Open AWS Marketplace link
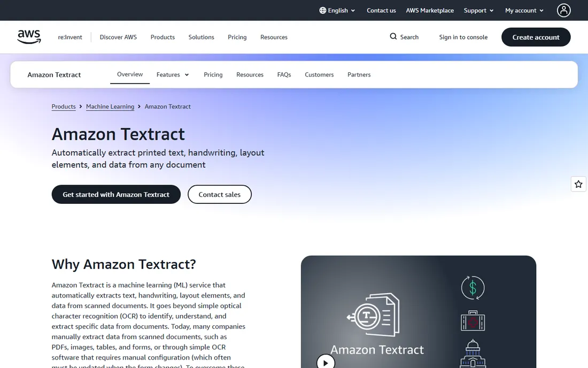This screenshot has width=588, height=368. (x=430, y=11)
